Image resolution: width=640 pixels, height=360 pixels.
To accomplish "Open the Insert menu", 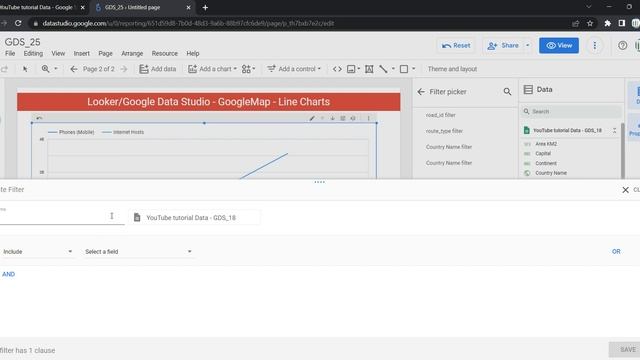I will pyautogui.click(x=82, y=53).
